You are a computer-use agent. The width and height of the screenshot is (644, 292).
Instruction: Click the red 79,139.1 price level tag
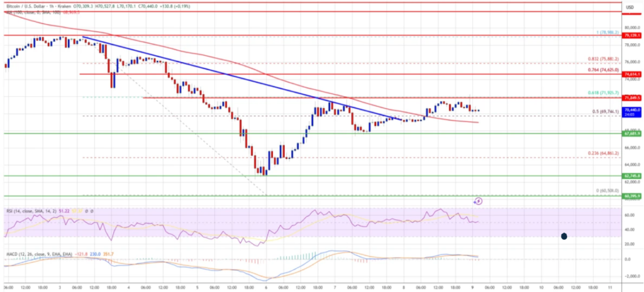click(631, 36)
